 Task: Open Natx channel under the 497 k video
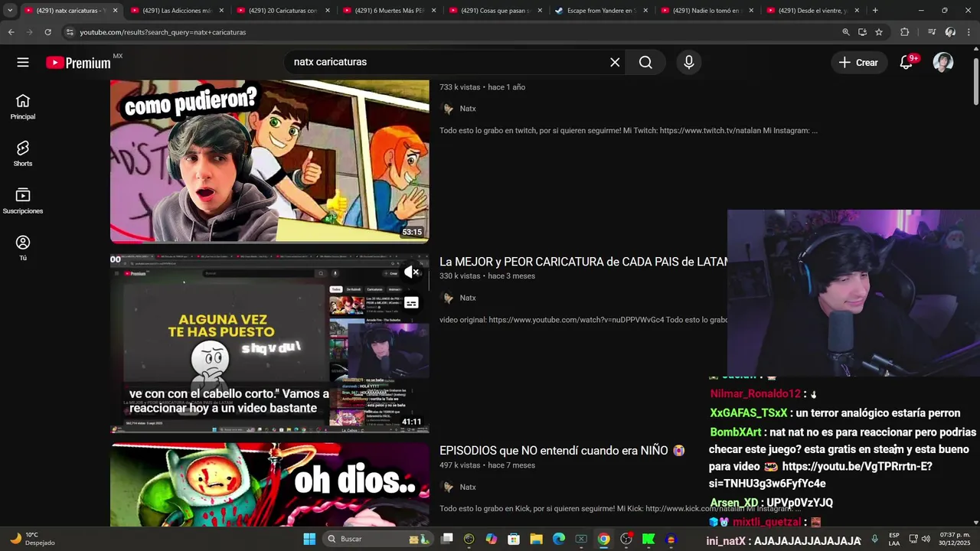[468, 487]
